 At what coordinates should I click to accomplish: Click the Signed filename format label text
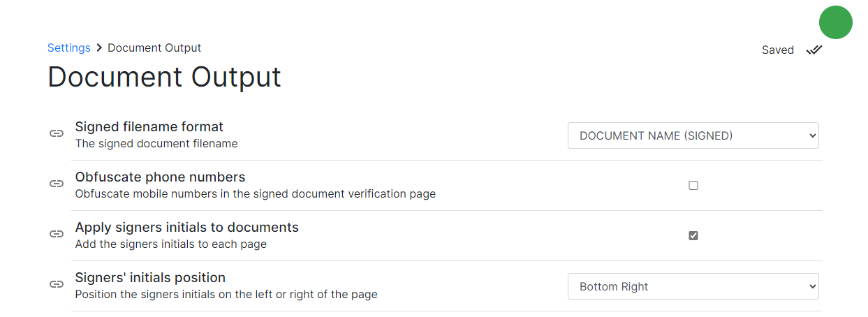pos(149,127)
